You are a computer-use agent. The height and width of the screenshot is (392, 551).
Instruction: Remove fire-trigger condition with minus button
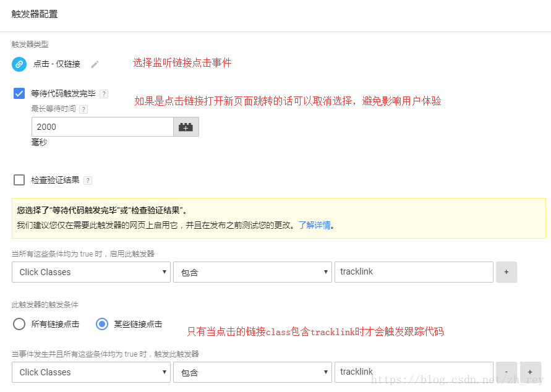click(x=506, y=372)
